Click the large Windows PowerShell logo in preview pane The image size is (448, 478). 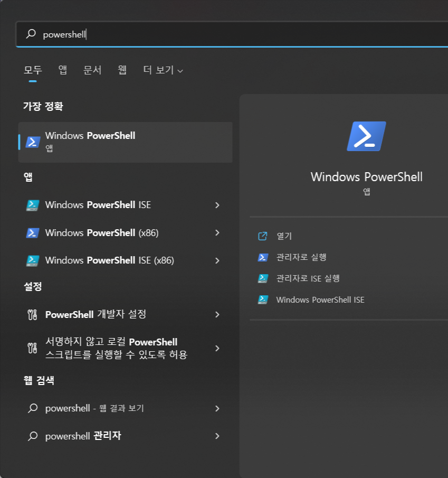[366, 136]
